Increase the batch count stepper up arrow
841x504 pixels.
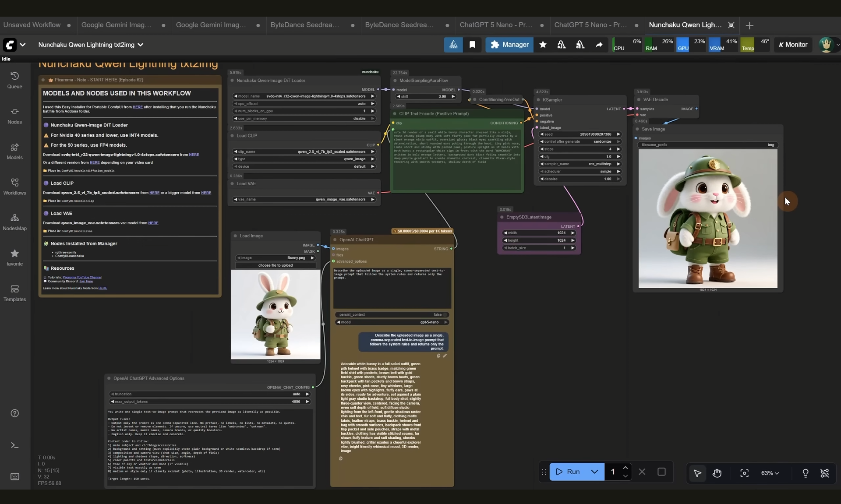pos(625,468)
